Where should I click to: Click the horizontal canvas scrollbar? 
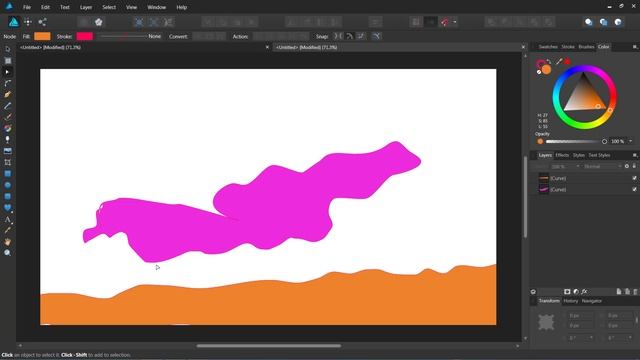[268, 346]
